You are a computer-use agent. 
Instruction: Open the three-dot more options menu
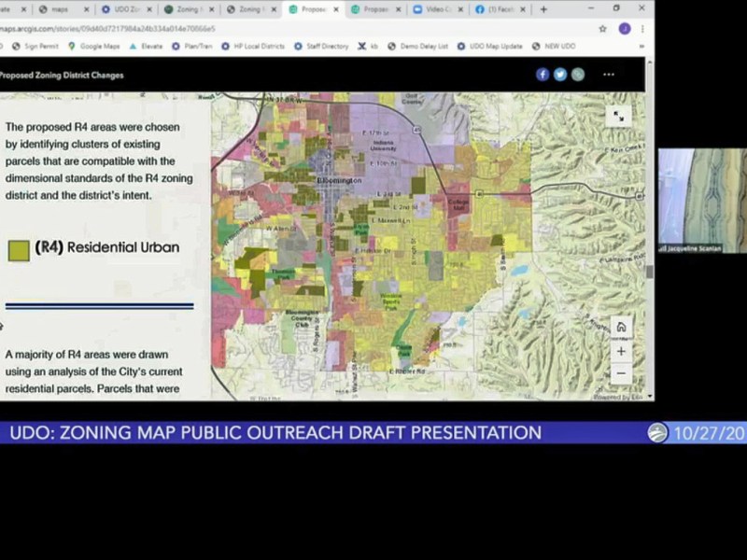[609, 75]
